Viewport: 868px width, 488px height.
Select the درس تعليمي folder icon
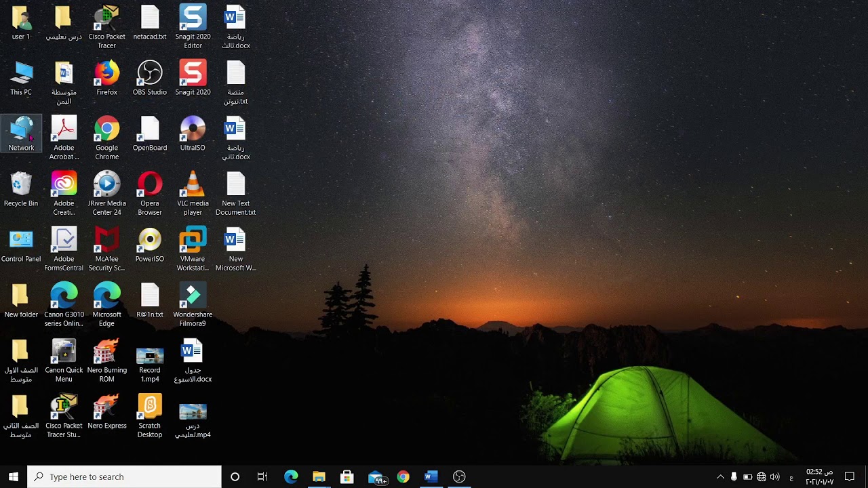point(64,22)
